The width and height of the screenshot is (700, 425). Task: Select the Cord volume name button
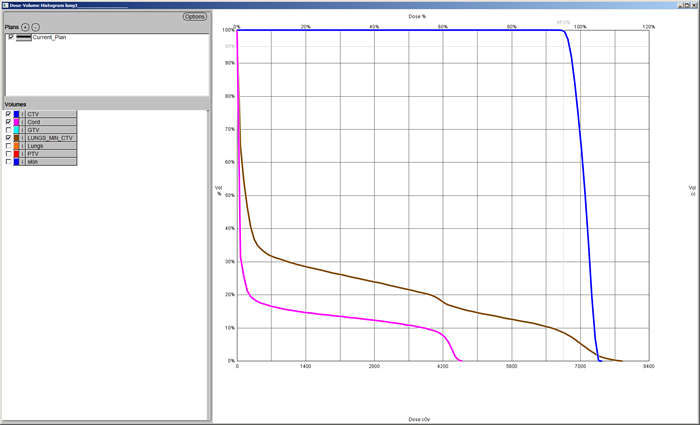click(x=50, y=123)
